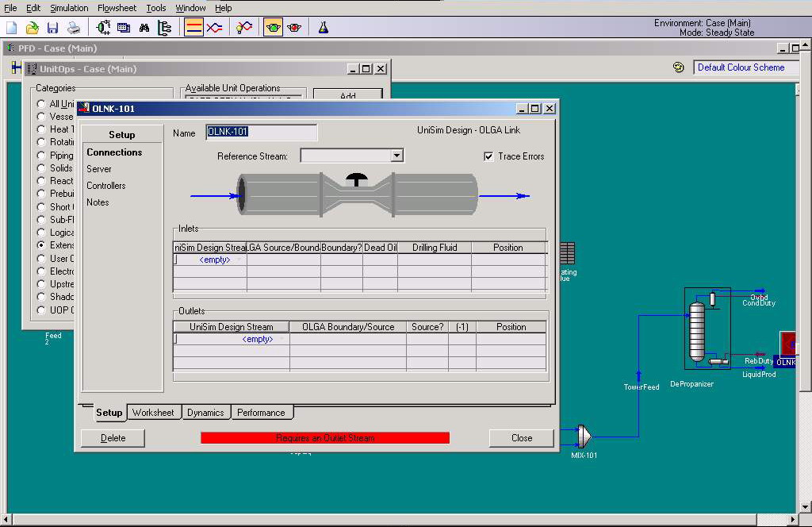The image size is (812, 527).
Task: Open the File menu
Action: coord(10,8)
